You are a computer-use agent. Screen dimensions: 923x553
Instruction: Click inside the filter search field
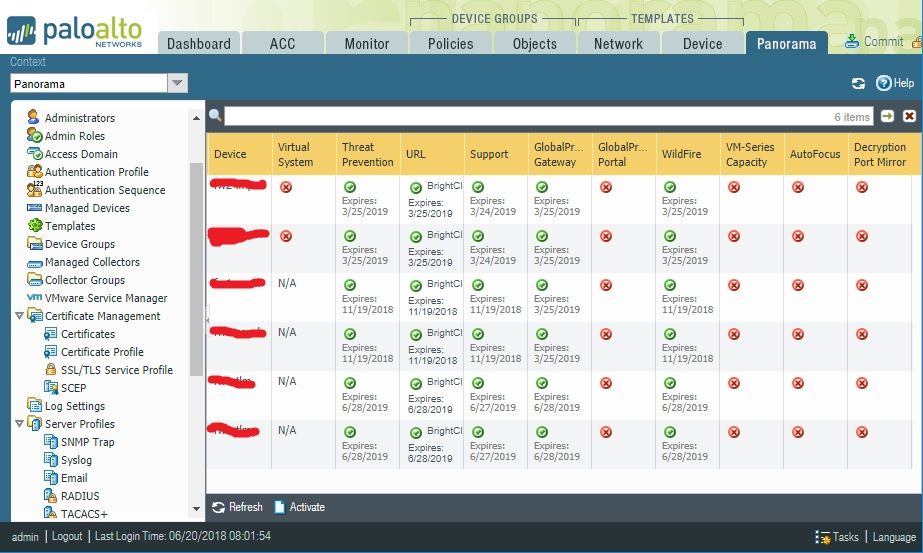549,116
